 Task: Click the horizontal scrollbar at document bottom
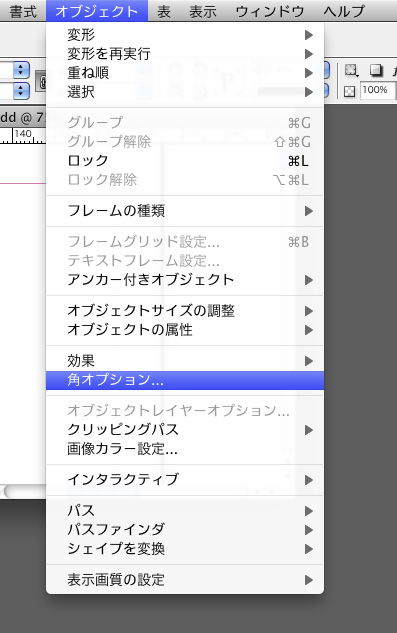click(x=23, y=491)
